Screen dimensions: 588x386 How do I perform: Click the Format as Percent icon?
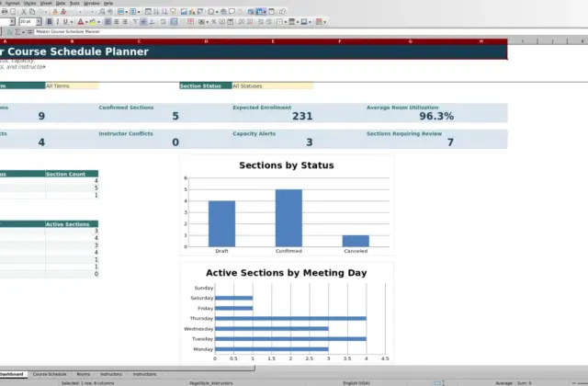pos(214,22)
